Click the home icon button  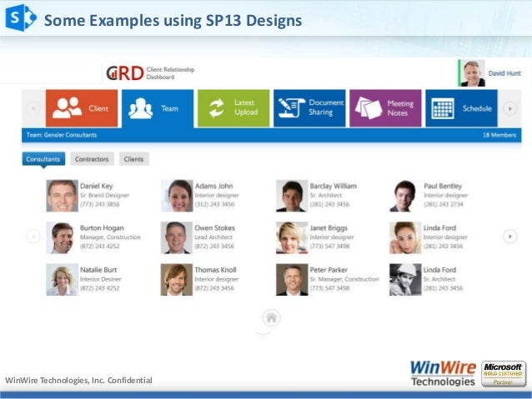pos(272,318)
